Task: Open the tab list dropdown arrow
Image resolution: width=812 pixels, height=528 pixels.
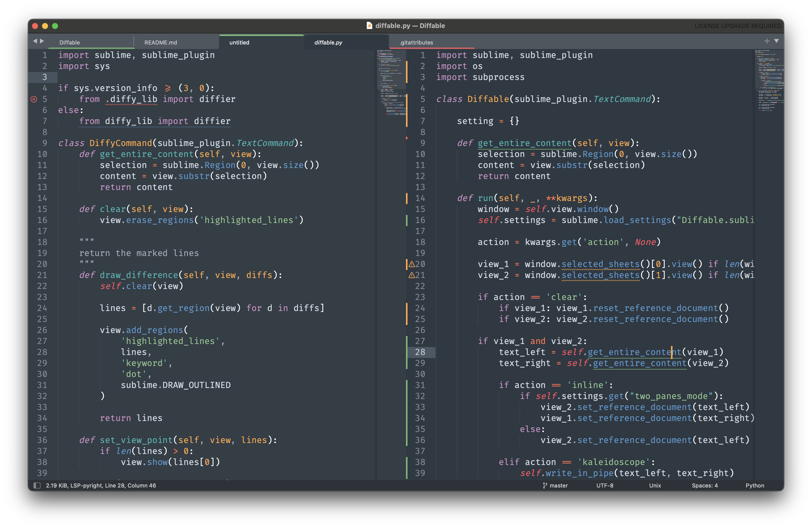Action: pos(776,41)
